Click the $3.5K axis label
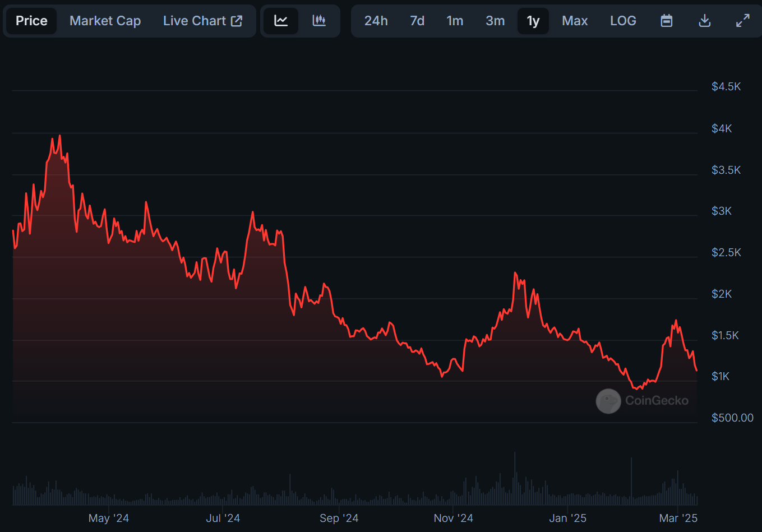This screenshot has width=762, height=532. click(726, 170)
